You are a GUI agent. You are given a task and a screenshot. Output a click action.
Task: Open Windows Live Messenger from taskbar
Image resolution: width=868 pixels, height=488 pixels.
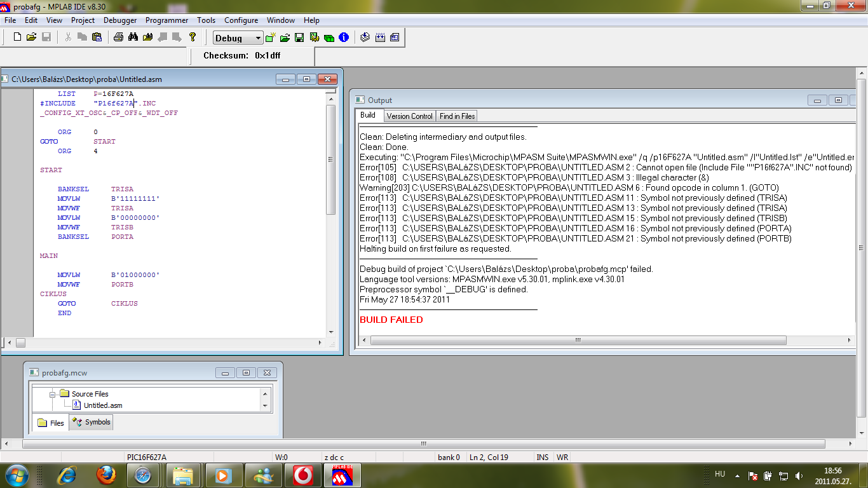264,475
